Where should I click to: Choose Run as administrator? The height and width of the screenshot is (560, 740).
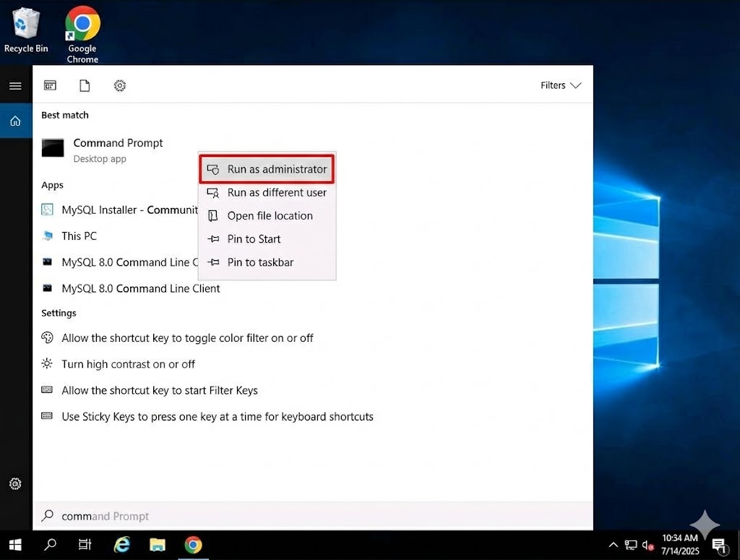point(267,169)
